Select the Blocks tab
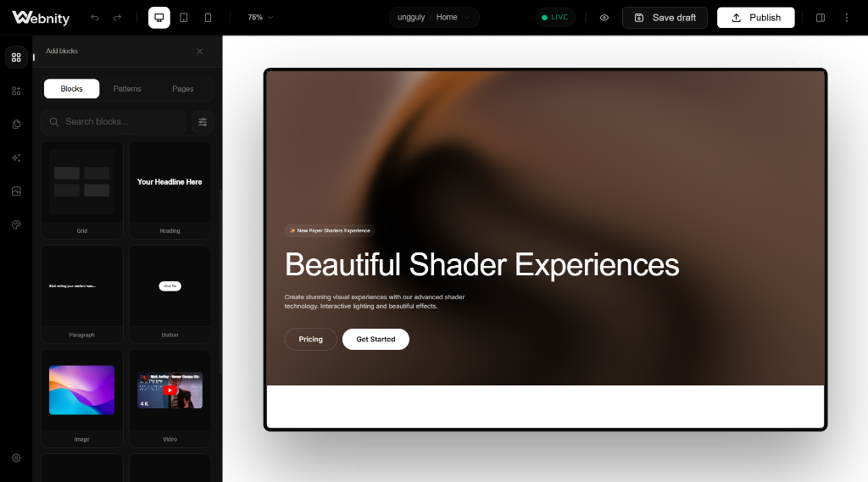The height and width of the screenshot is (482, 868). coord(71,89)
